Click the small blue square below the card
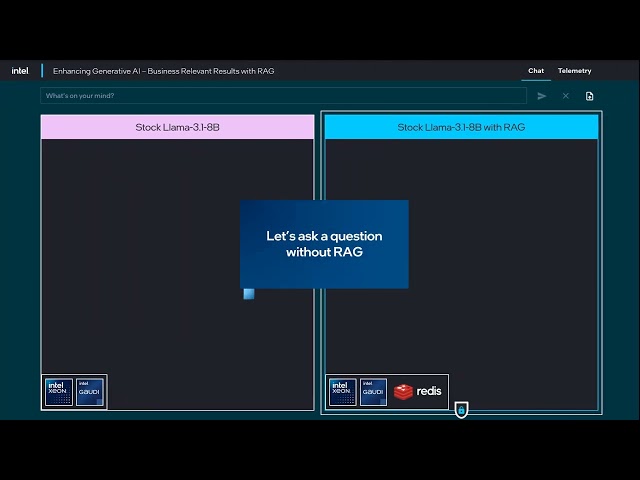This screenshot has width=640, height=480. pyautogui.click(x=249, y=294)
